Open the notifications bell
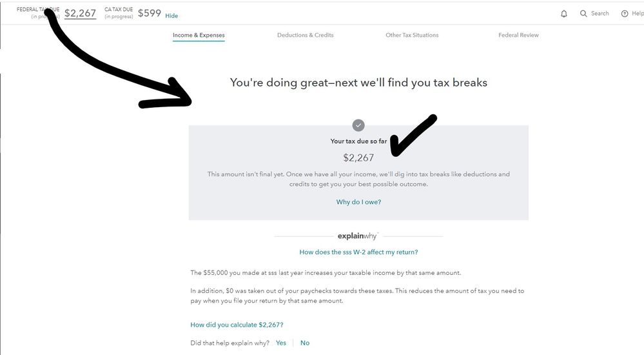Viewport: 644px width, 355px height. coord(564,14)
